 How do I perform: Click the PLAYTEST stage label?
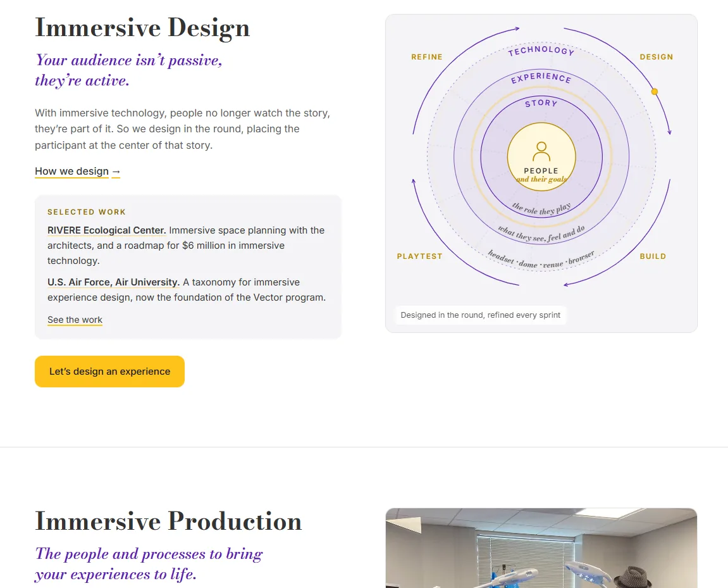420,256
